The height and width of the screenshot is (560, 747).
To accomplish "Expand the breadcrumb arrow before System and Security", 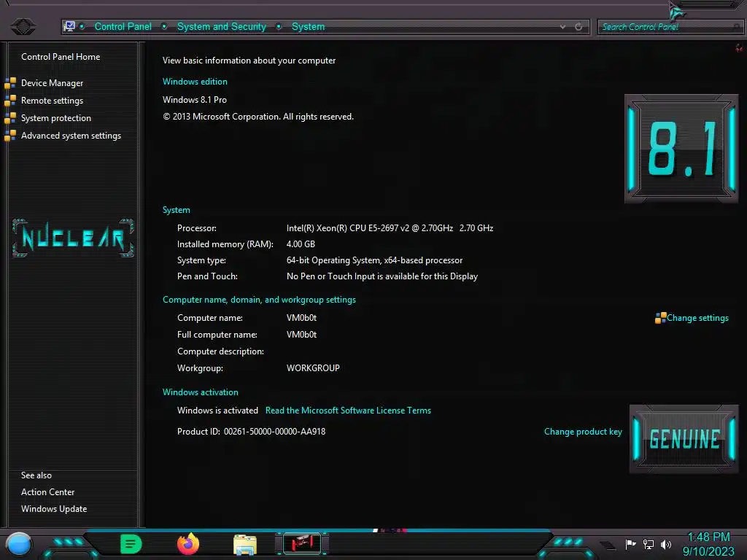I will click(164, 26).
